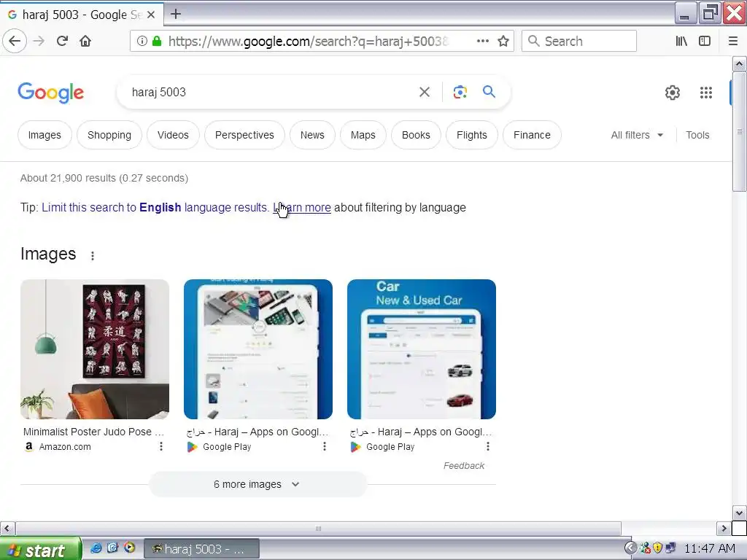
Task: Open options for the Google Play tablet result
Action: coord(325,446)
